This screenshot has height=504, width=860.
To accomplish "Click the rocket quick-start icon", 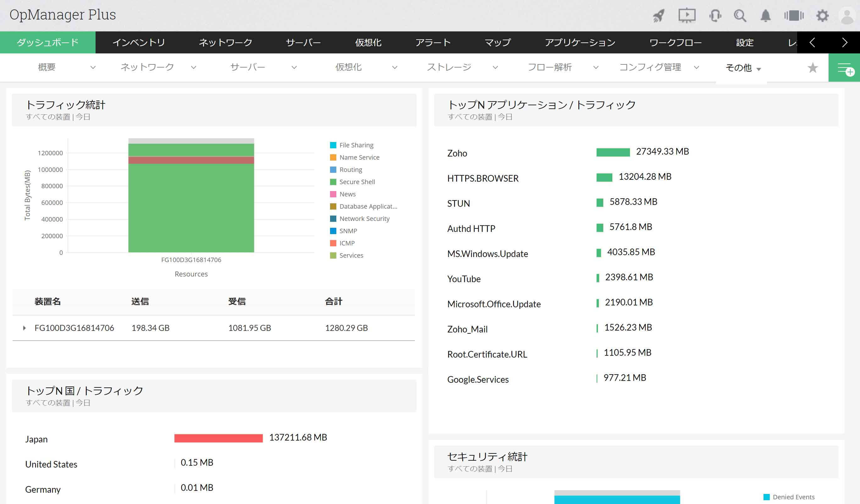I will click(x=659, y=16).
